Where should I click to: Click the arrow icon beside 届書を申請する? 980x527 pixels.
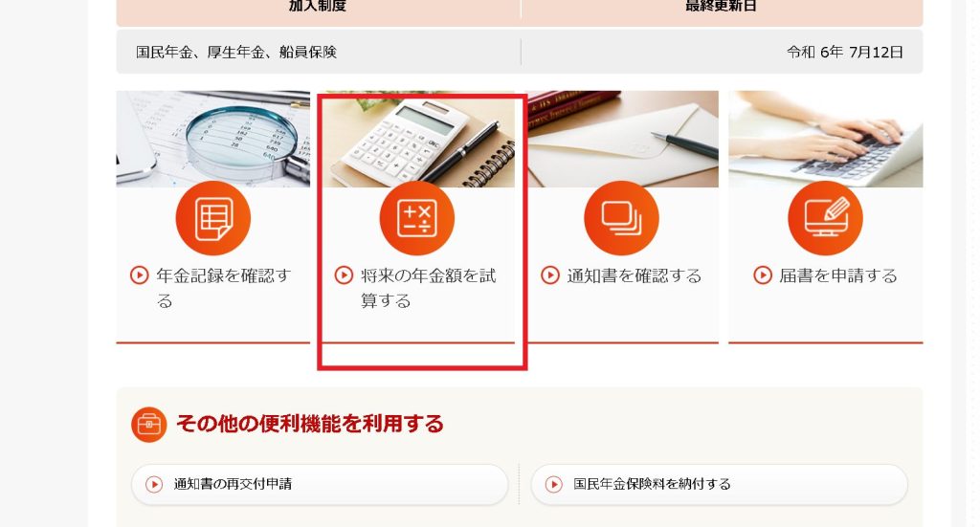763,275
